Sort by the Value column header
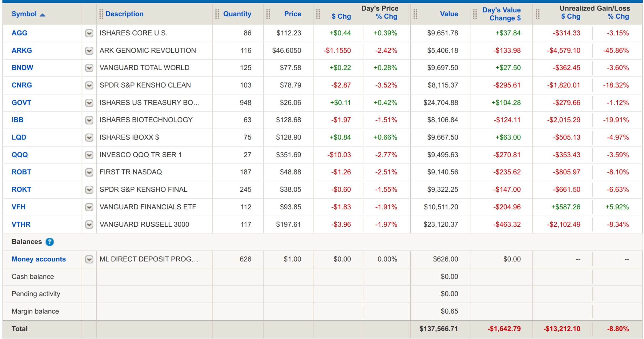644x339 pixels. [449, 14]
